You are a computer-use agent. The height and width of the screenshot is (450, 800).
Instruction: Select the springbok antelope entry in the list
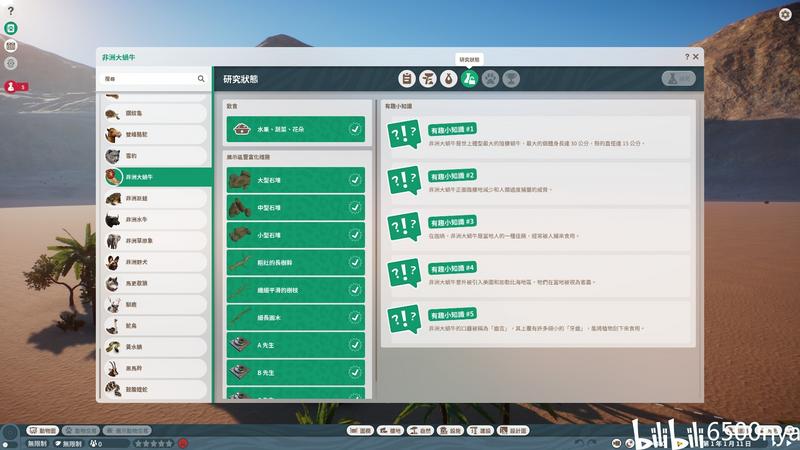156,305
